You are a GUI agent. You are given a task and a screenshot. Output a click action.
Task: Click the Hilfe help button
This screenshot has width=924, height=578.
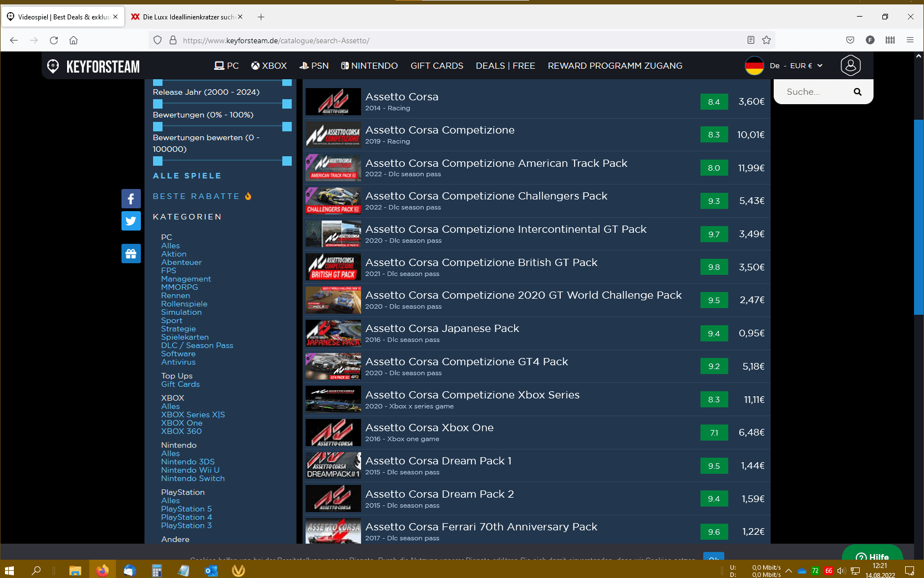(x=872, y=554)
